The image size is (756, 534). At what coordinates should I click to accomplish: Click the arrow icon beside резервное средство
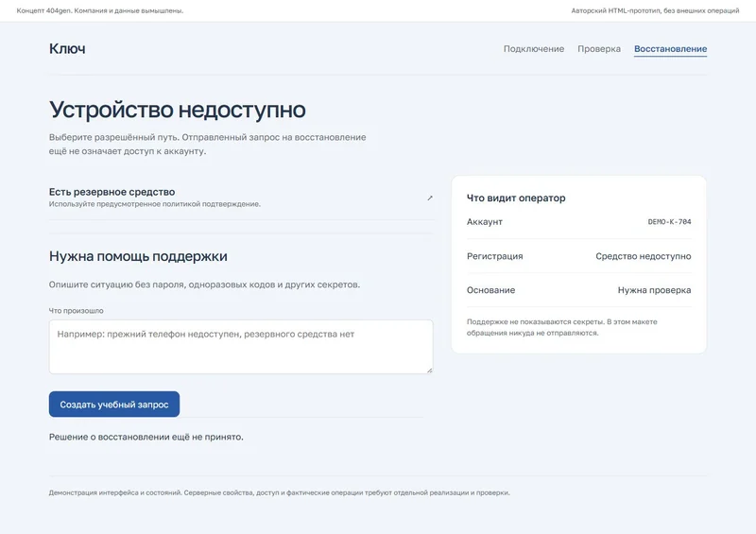pyautogui.click(x=430, y=198)
